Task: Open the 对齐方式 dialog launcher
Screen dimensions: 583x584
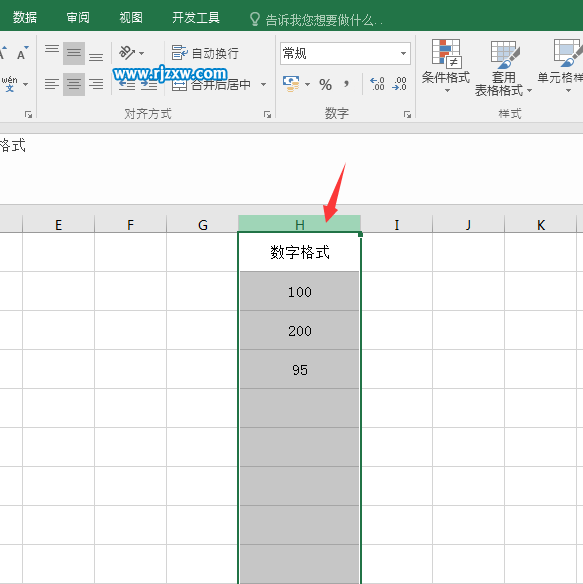Action: point(267,114)
